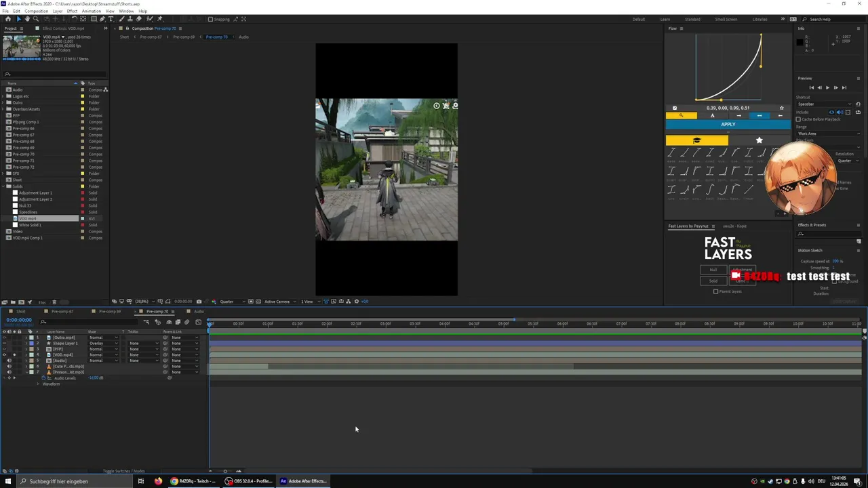Select Speedlines solid in Project panel
Image resolution: width=868 pixels, height=488 pixels.
tap(29, 212)
